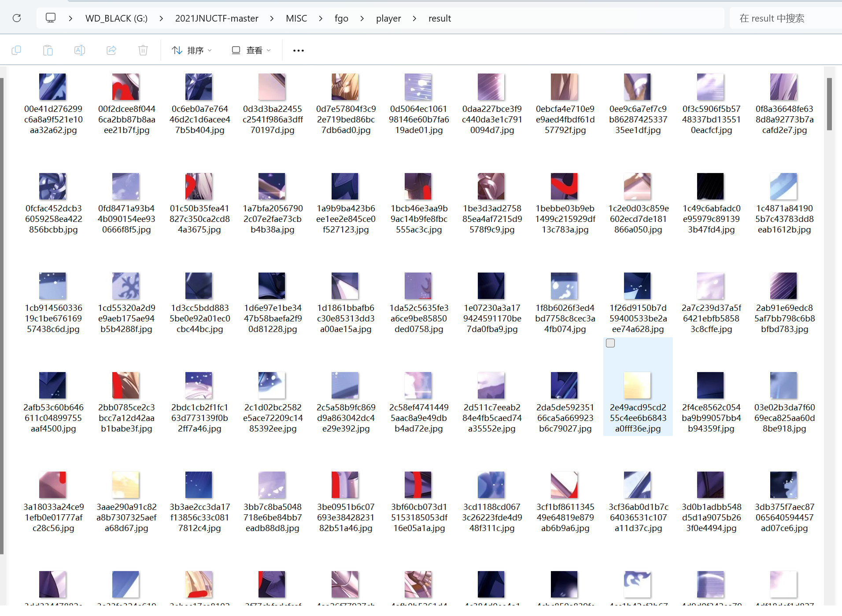The width and height of the screenshot is (842, 616).
Task: Select thumbnail 3db375f7aec87...ad07ce6.jpg
Action: coord(783,485)
